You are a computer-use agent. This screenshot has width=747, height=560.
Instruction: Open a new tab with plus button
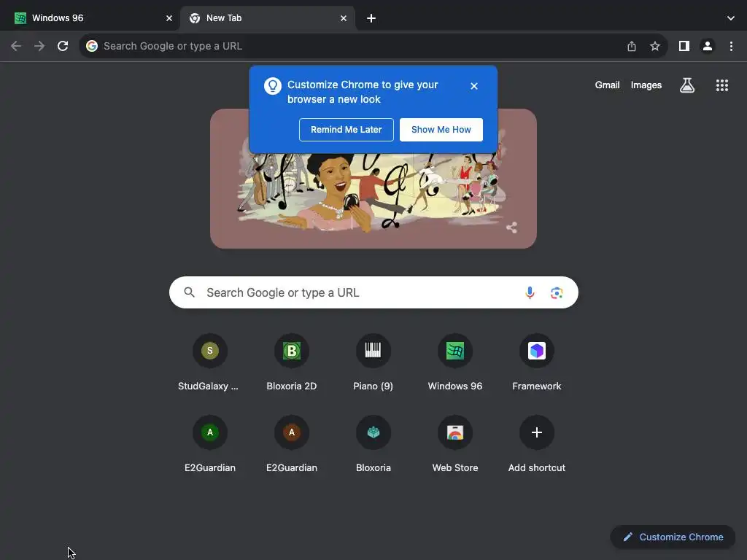click(371, 18)
